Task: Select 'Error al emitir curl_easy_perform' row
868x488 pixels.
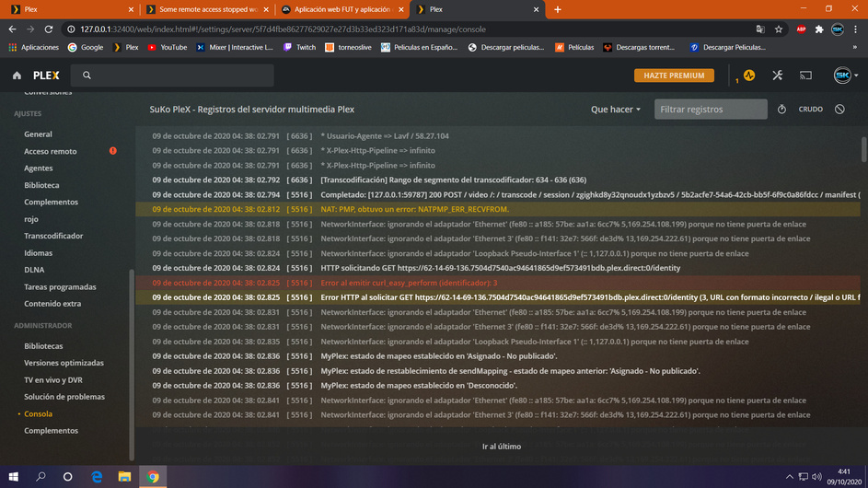Action: 498,283
